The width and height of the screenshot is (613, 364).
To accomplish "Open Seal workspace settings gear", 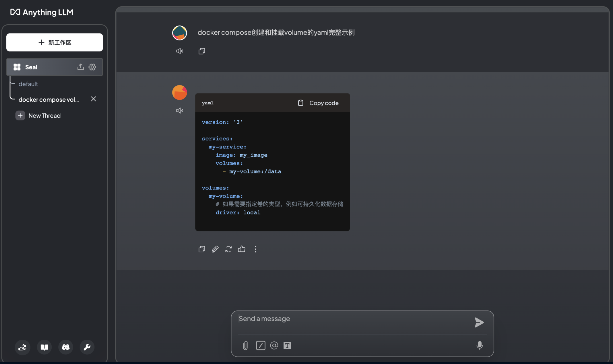I will [x=92, y=67].
